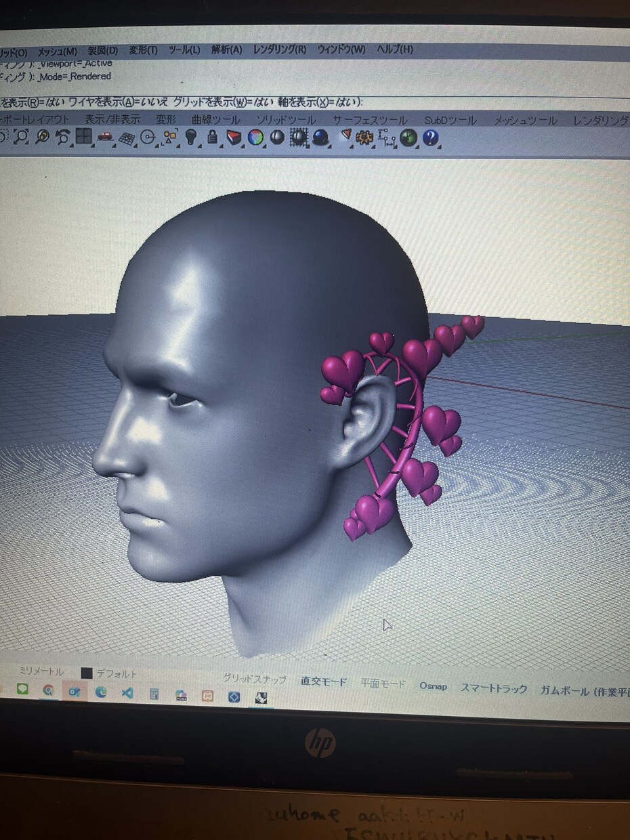The image size is (630, 840).
Task: Toggle グリッドを表示(W)=はい command option
Action: (x=223, y=102)
